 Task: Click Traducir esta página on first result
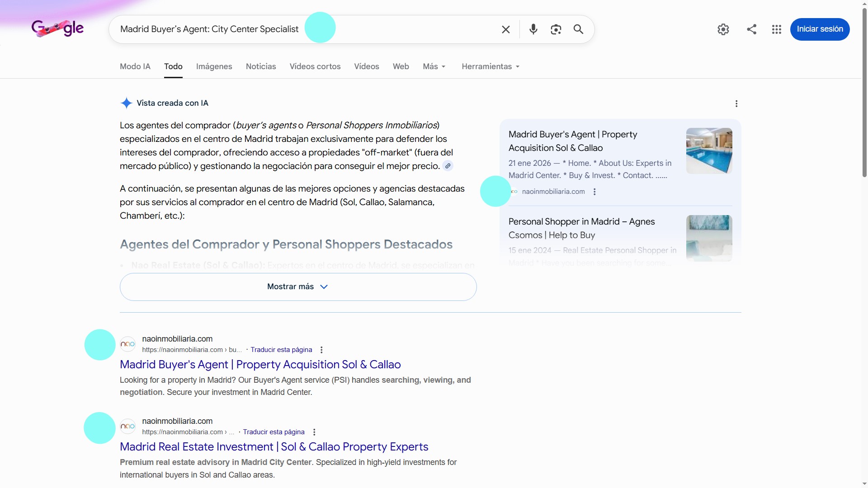coord(281,350)
